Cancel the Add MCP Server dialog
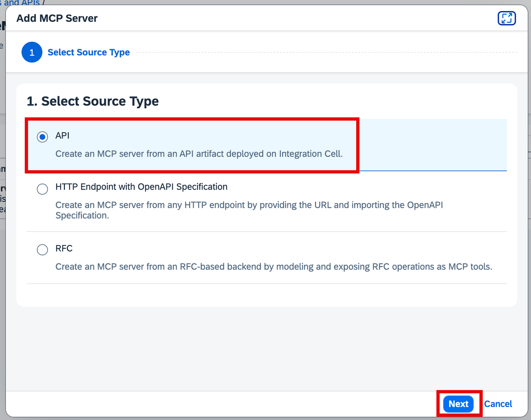 498,404
